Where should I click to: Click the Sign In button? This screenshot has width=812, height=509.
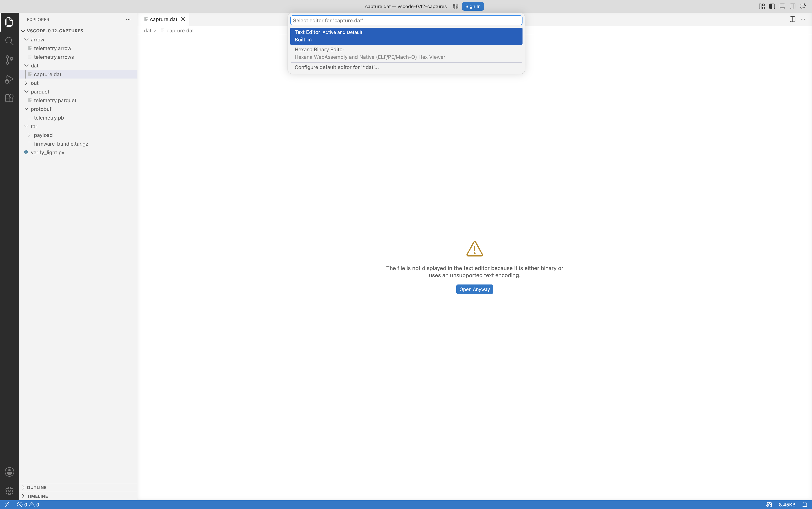(473, 6)
